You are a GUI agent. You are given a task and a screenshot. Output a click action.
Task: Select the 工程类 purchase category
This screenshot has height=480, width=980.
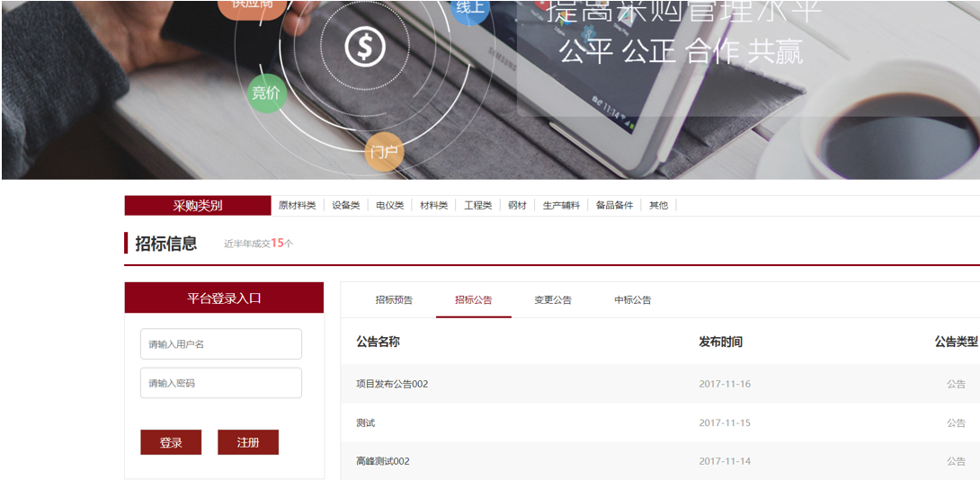pyautogui.click(x=477, y=206)
